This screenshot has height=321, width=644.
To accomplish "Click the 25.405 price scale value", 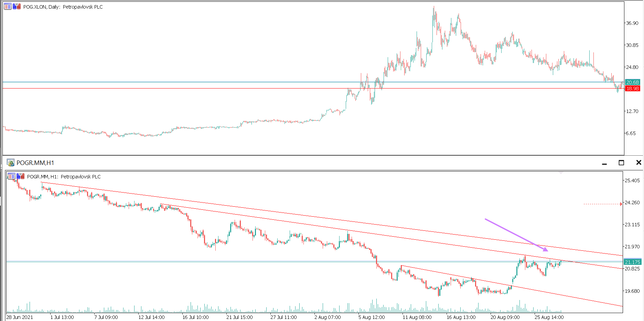I will pos(632,180).
